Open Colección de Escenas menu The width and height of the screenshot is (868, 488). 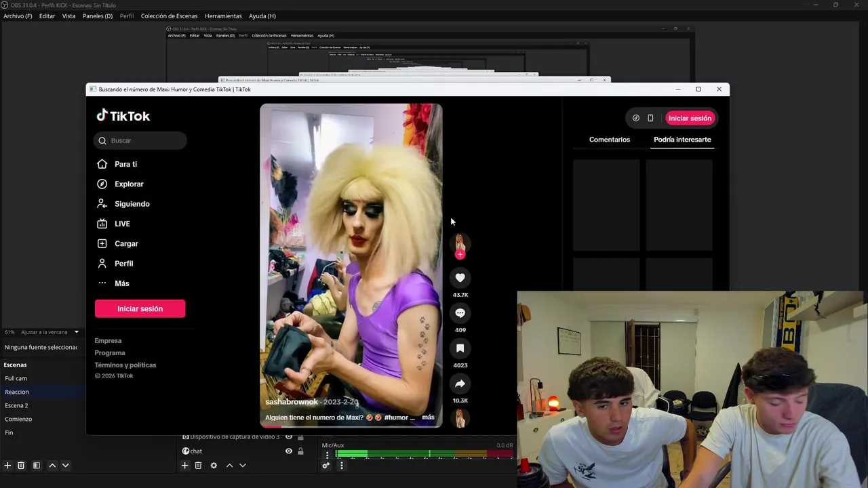pyautogui.click(x=169, y=16)
